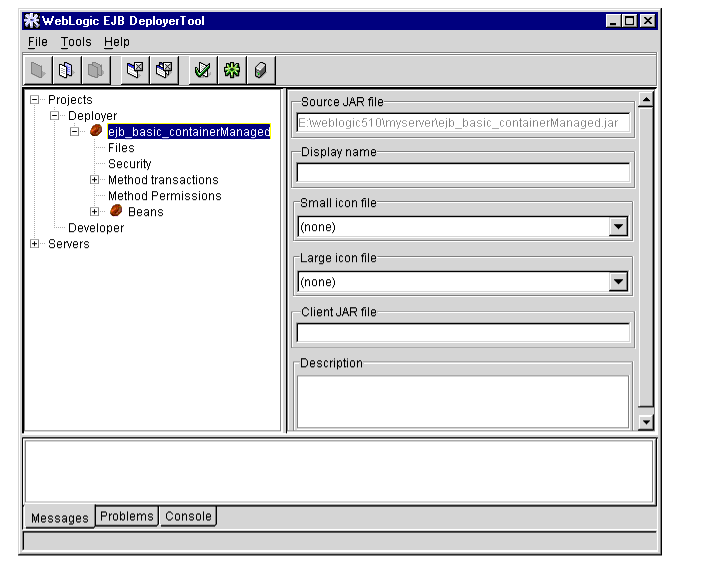Collapse the Projects tree node
Screen dimensions: 713x561
click(x=35, y=100)
